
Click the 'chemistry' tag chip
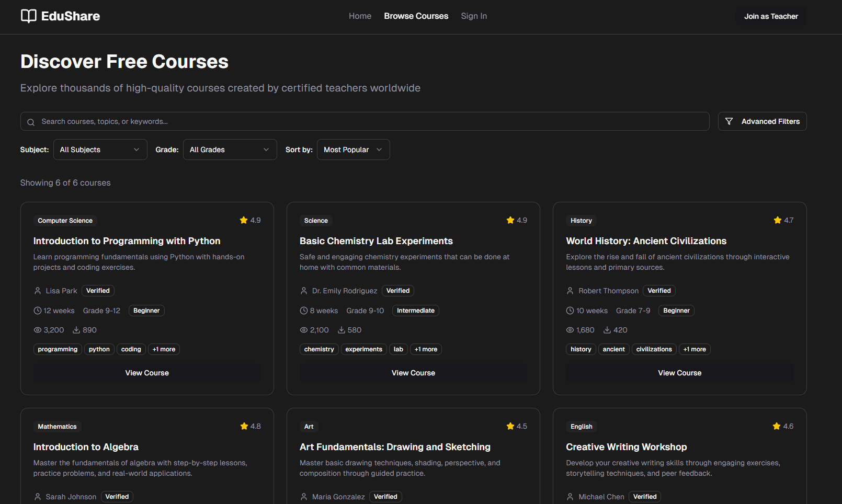(319, 349)
